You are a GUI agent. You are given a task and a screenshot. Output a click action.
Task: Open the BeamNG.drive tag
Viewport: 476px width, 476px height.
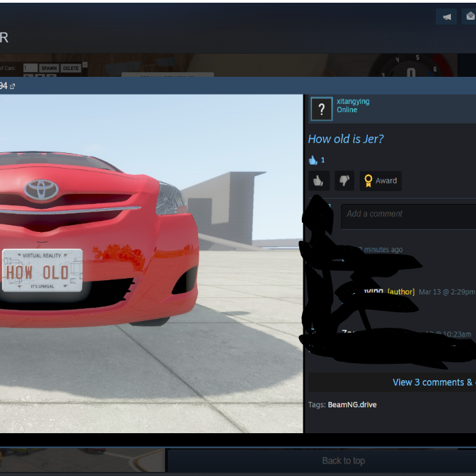pyautogui.click(x=352, y=405)
